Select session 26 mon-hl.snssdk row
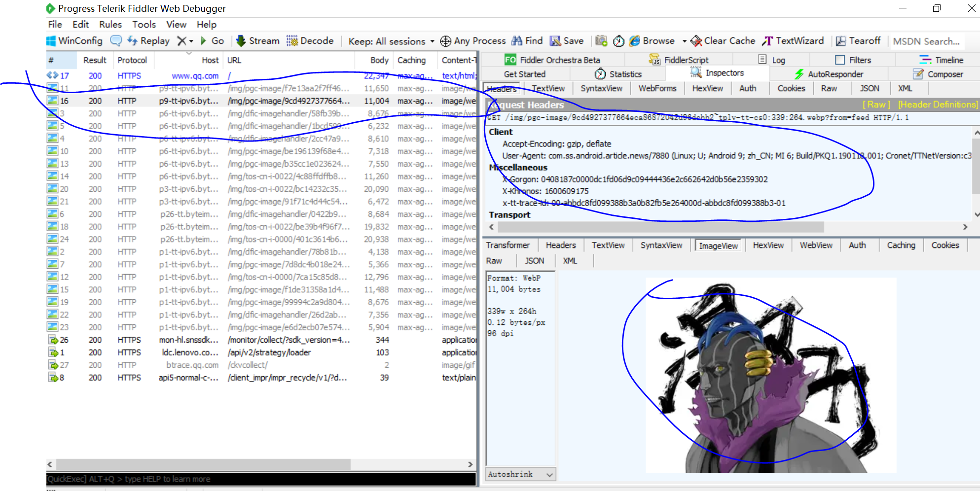980x491 pixels. coord(261,340)
